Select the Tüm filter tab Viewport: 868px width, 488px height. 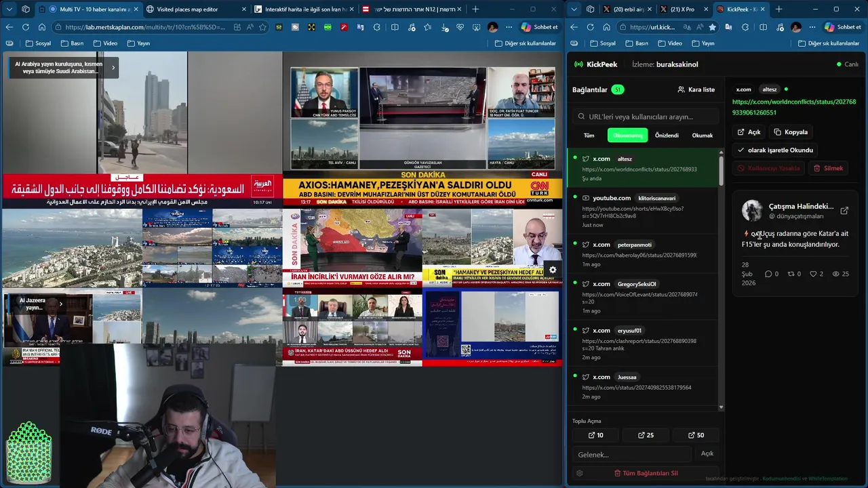589,136
